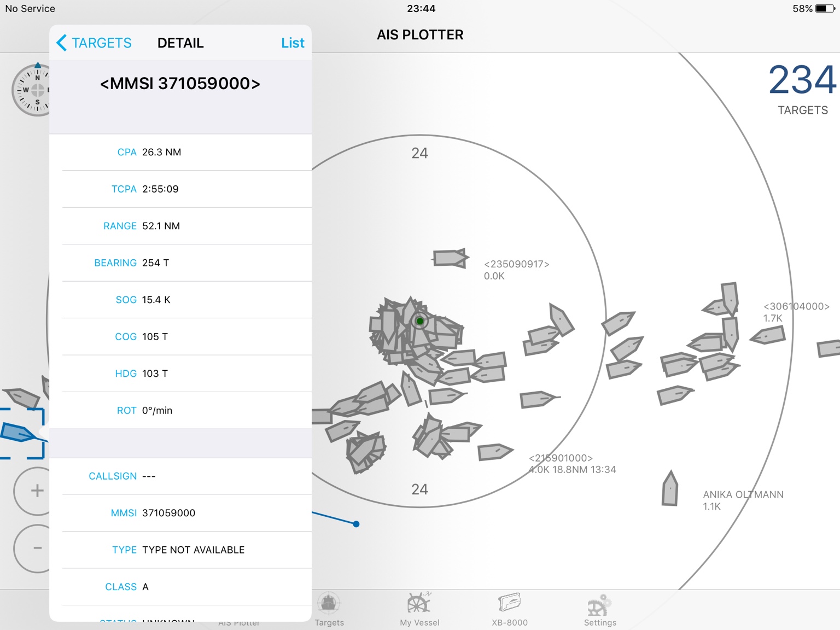The width and height of the screenshot is (840, 630).
Task: Select vessel icon labeled <235090917>
Action: coord(450,258)
